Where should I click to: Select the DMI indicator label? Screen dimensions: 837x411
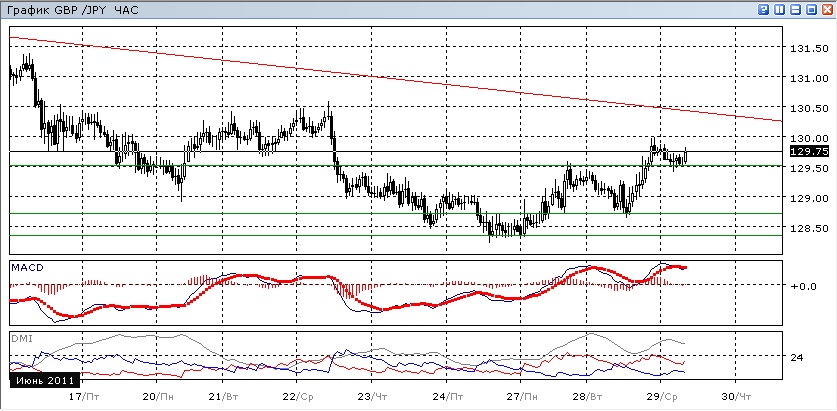(x=21, y=338)
